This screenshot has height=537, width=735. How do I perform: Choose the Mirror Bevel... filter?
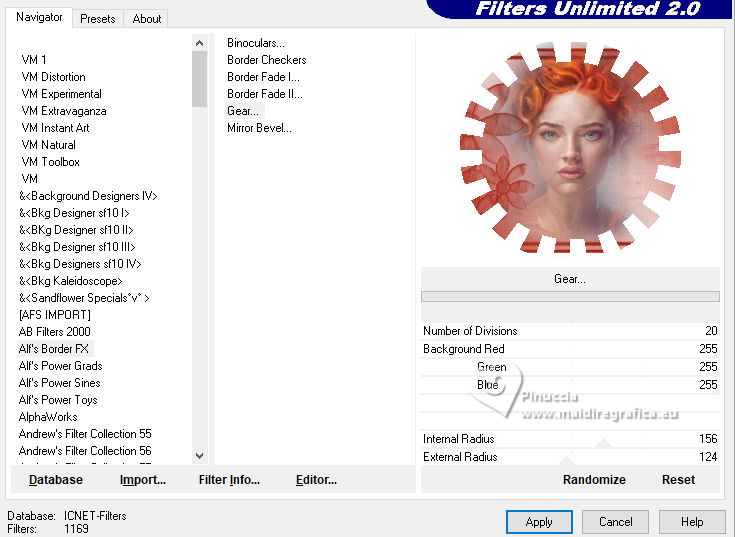(259, 128)
